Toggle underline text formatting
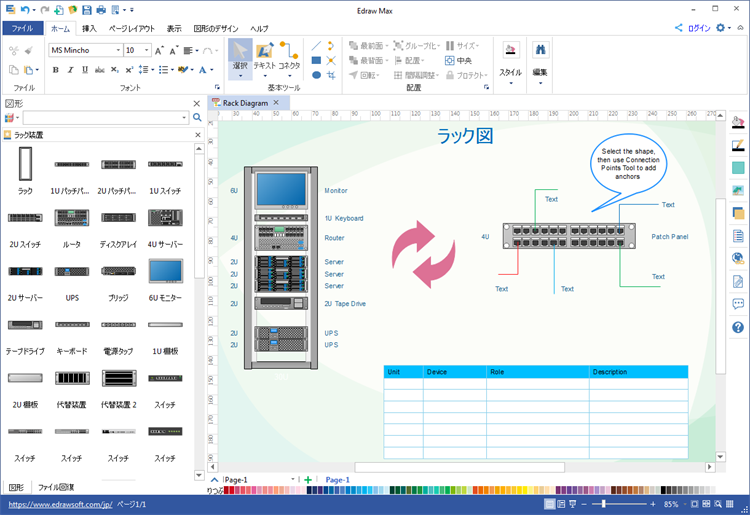Viewport: 750px width, 515px height. (x=85, y=70)
